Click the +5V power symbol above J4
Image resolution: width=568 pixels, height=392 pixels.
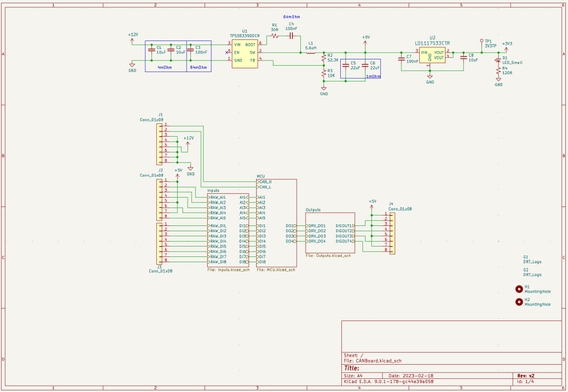(x=372, y=204)
